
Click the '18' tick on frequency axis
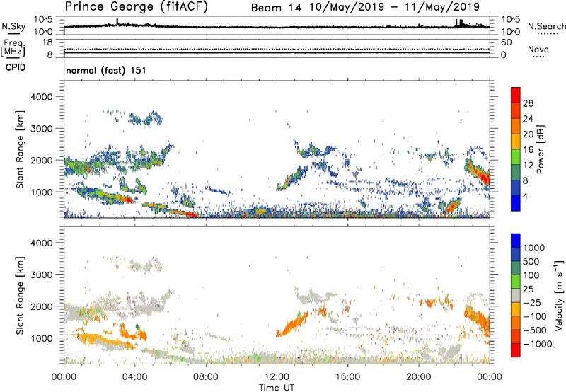coord(47,42)
